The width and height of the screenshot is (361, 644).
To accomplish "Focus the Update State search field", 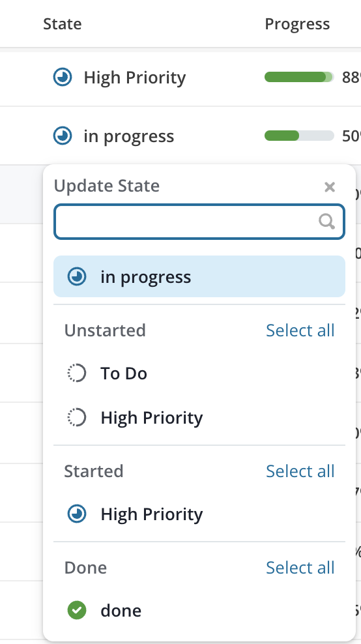I will 199,222.
